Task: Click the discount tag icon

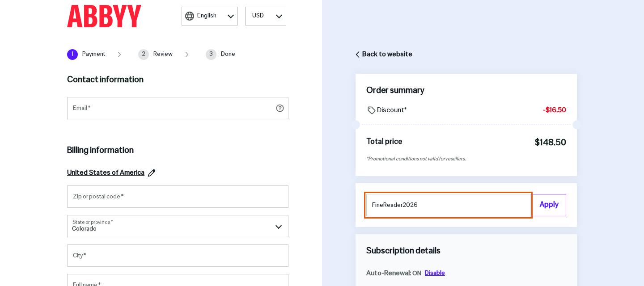Action: coord(371,110)
